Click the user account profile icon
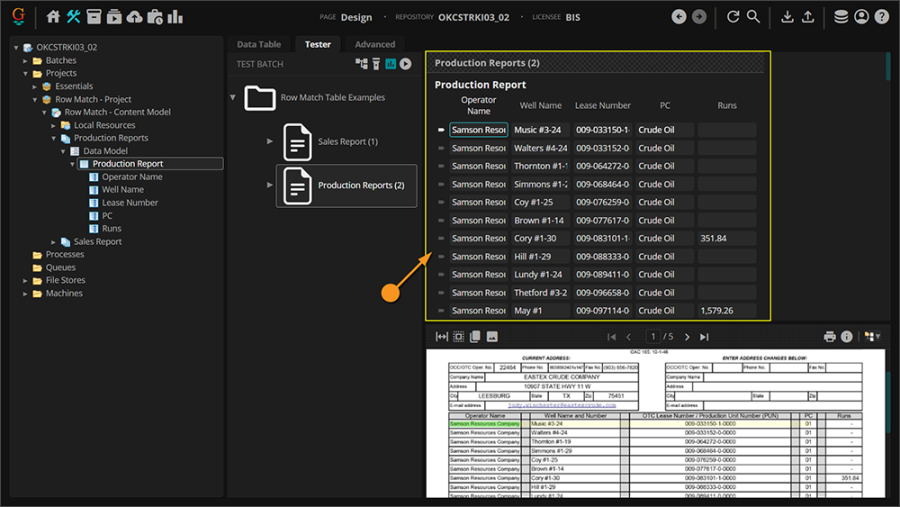The image size is (900, 507). pos(861,17)
